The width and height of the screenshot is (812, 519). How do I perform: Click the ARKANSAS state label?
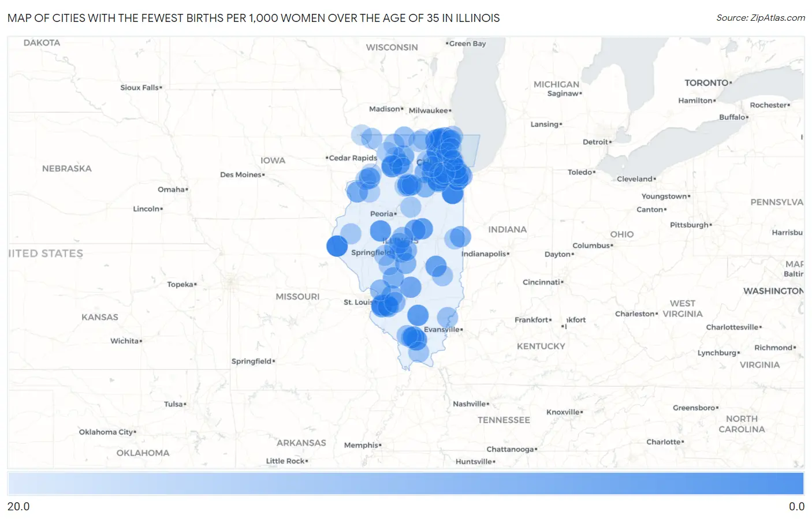pyautogui.click(x=301, y=442)
